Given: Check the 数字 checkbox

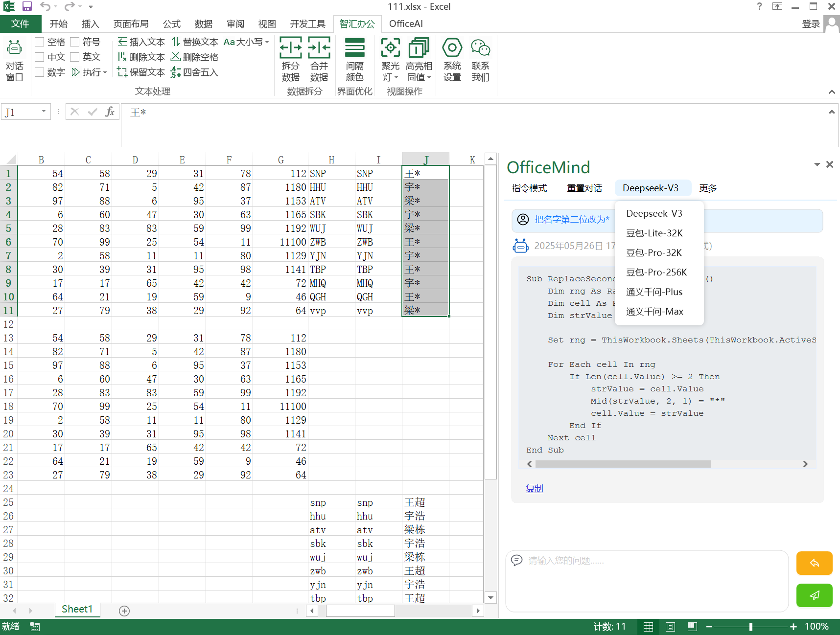Looking at the screenshot, I should point(40,72).
